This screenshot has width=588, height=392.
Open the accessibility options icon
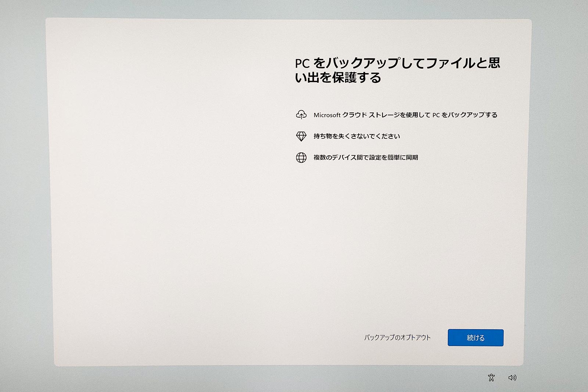point(491,377)
